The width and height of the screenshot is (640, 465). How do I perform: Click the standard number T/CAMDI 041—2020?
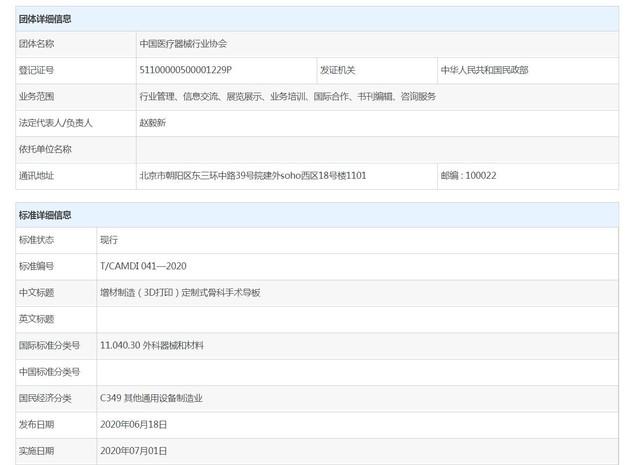(143, 266)
